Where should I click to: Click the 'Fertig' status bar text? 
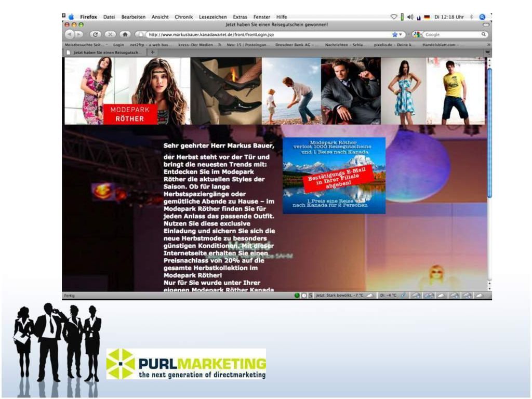69,296
